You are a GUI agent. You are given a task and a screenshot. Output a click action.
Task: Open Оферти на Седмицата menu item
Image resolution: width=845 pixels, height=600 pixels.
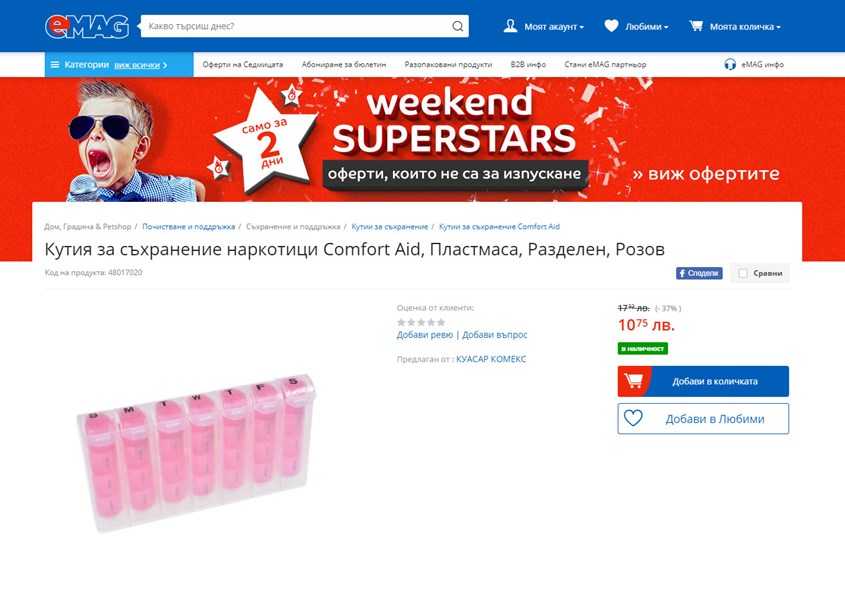point(243,65)
